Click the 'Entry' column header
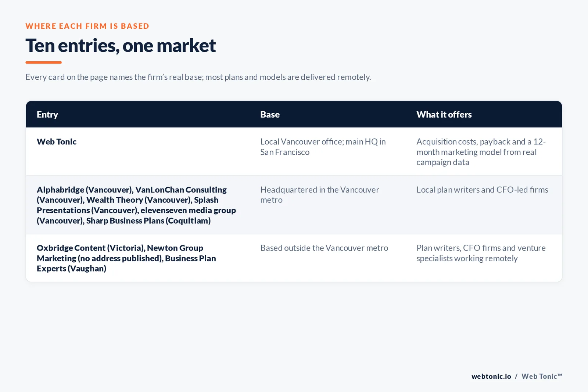588x392 pixels. 47,115
